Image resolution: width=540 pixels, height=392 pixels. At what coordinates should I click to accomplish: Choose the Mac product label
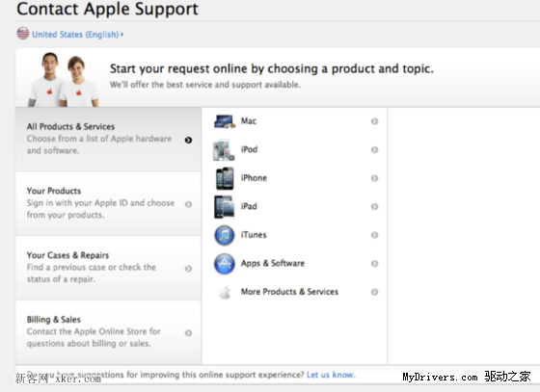click(249, 121)
